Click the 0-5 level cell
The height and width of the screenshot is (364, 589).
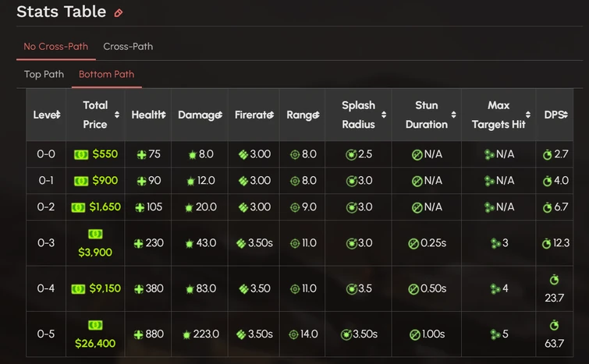click(x=46, y=334)
